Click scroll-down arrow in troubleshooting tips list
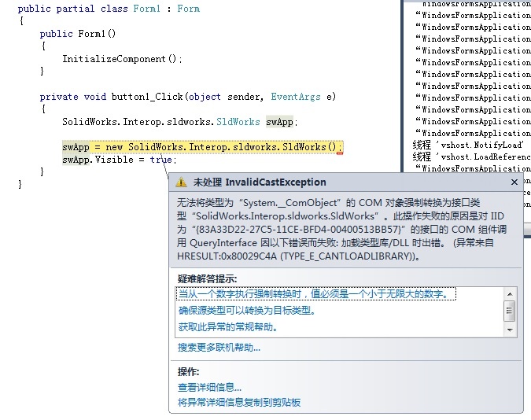Viewport: 531px width, 420px height. (x=510, y=330)
